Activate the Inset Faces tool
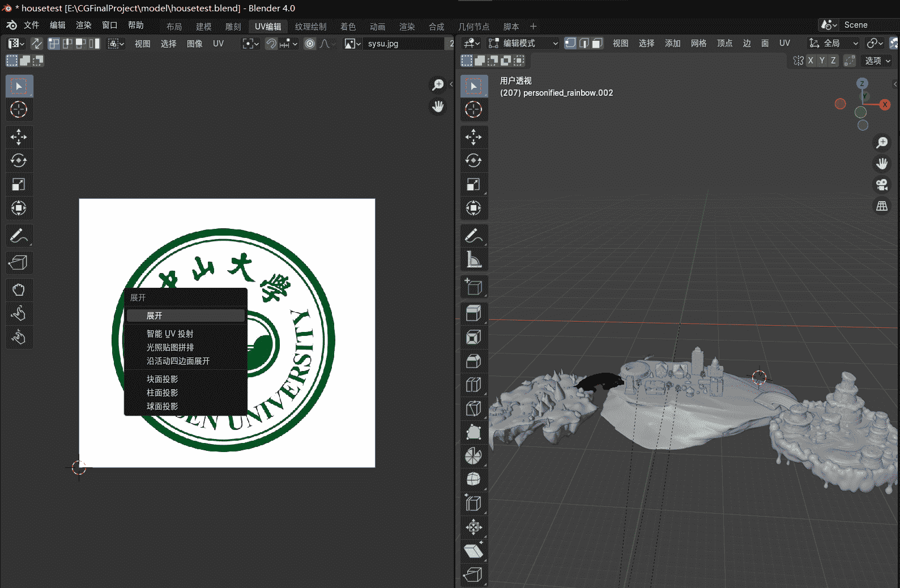Screen dimensions: 900x588 tap(474, 337)
